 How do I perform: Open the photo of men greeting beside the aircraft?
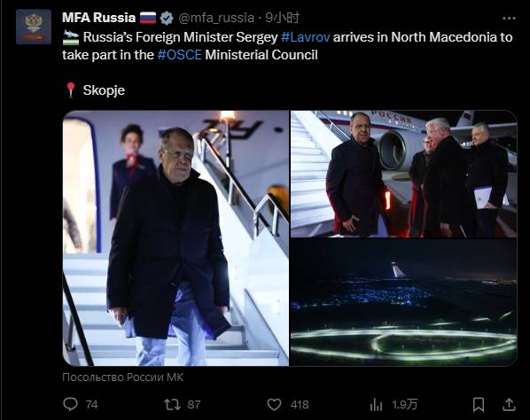pyautogui.click(x=403, y=174)
